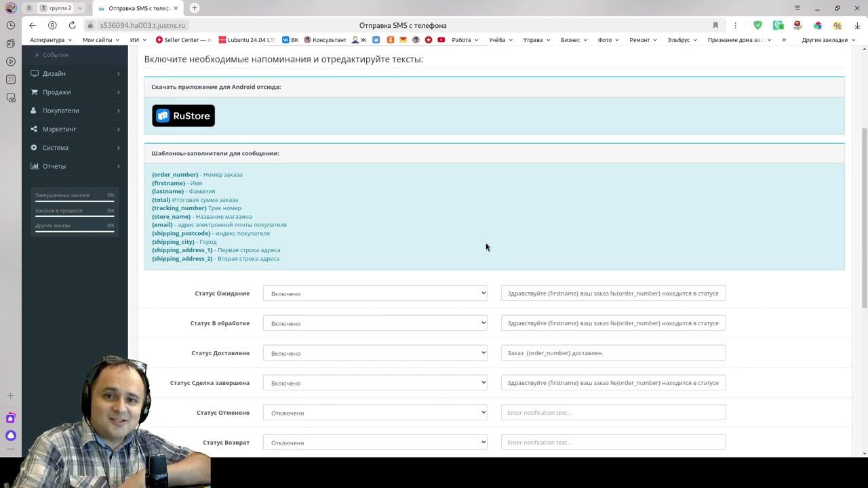The height and width of the screenshot is (488, 868).
Task: Open the browser hamburger menu
Action: [x=798, y=8]
